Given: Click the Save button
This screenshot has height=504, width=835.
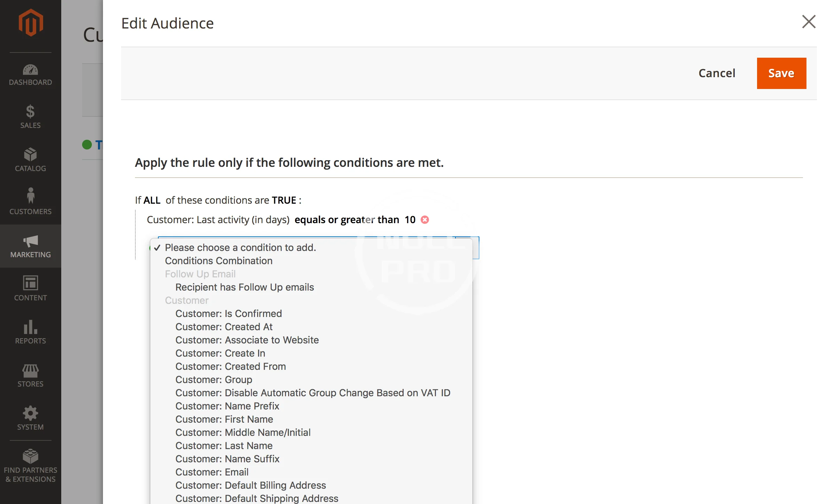Looking at the screenshot, I should pos(781,73).
